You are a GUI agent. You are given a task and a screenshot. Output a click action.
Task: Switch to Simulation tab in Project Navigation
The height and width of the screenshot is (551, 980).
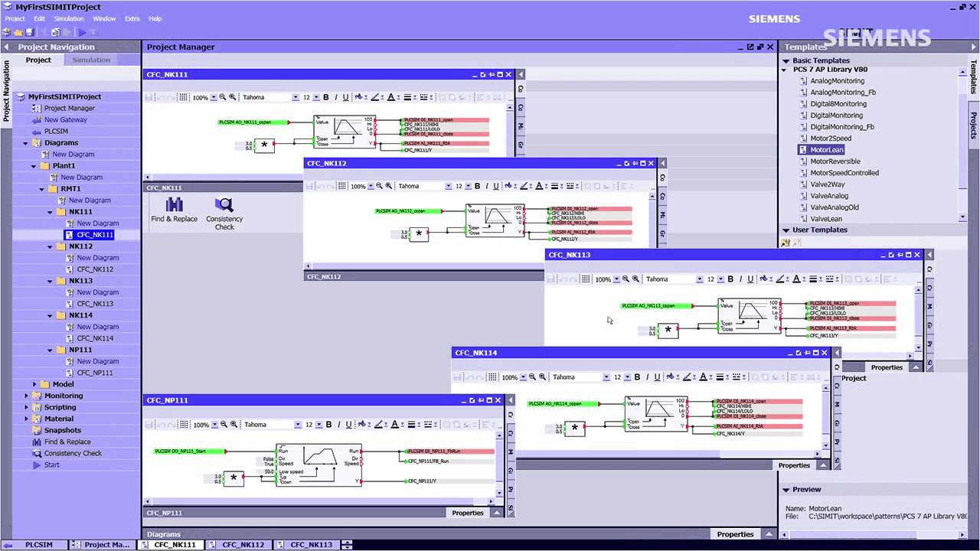coord(92,60)
